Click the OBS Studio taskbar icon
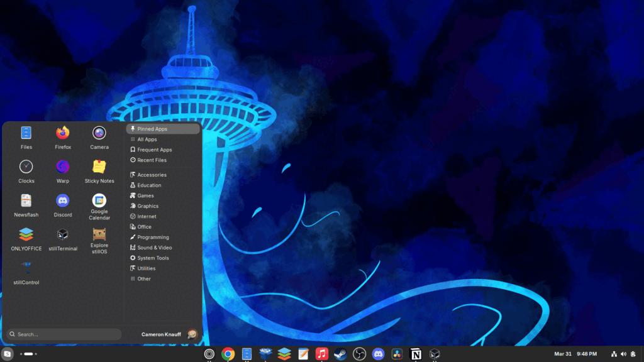The image size is (644, 362). 359,354
